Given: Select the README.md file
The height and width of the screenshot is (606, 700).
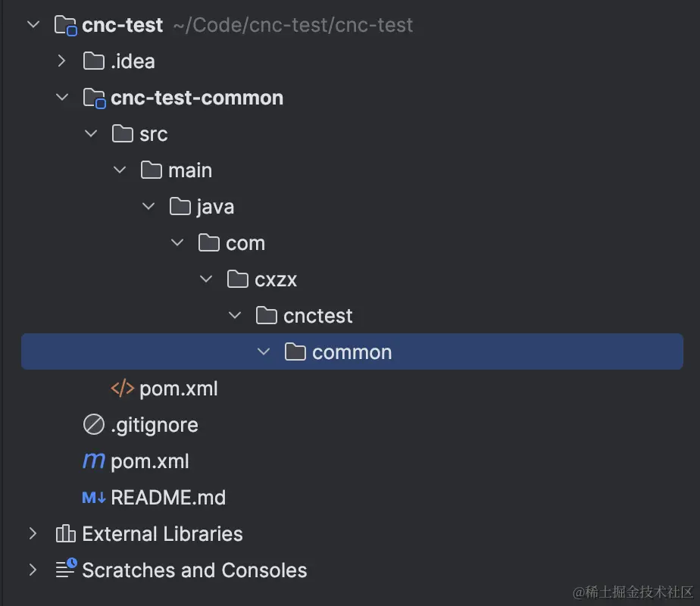Looking at the screenshot, I should pos(168,498).
